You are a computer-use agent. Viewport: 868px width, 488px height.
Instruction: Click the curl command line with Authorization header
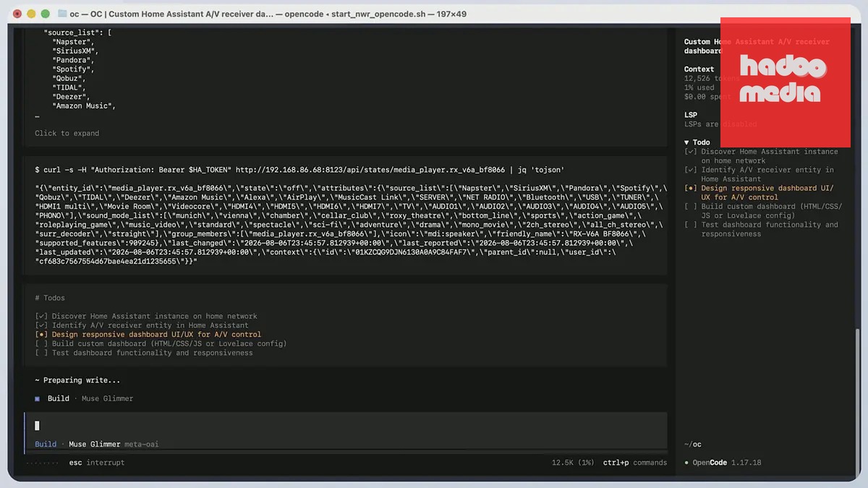pos(299,170)
